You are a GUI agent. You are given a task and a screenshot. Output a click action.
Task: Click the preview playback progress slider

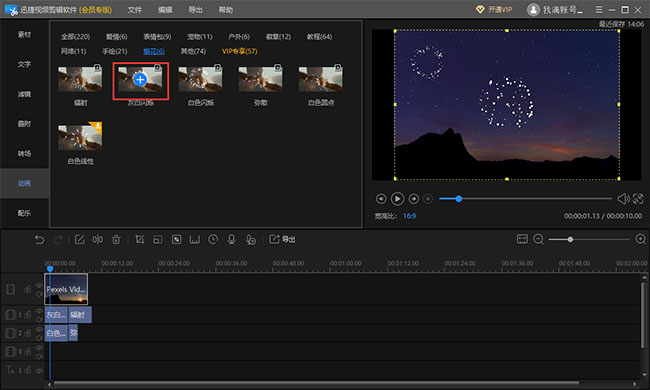525,199
